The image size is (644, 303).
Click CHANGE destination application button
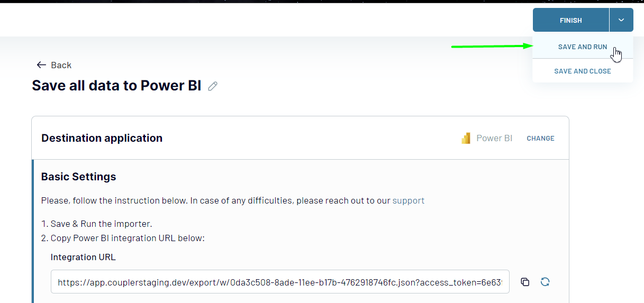(x=540, y=138)
